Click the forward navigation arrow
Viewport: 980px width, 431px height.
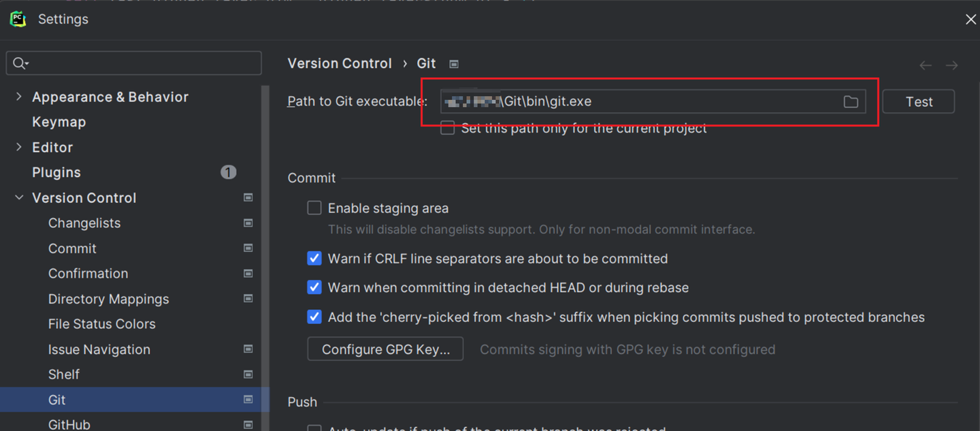point(951,65)
